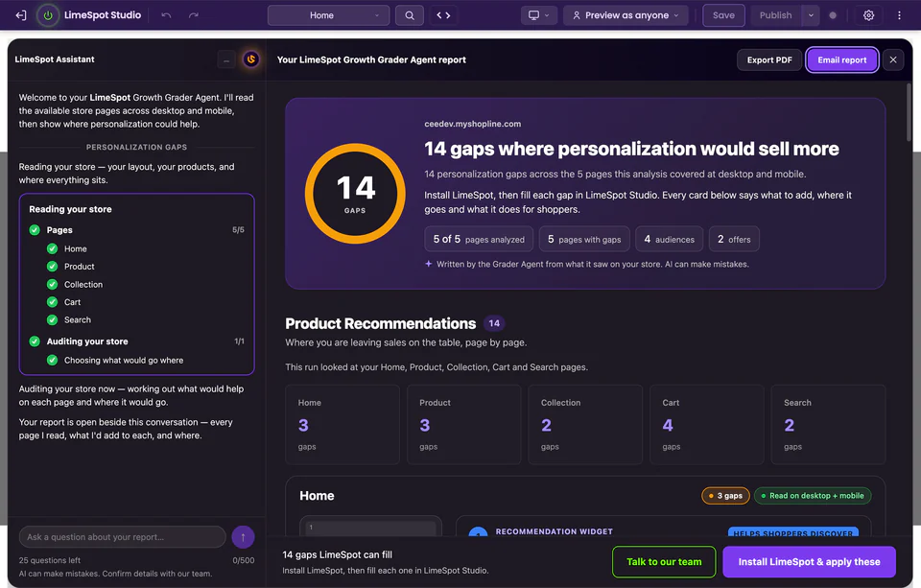Click the report scrollbar thumb

[909, 111]
